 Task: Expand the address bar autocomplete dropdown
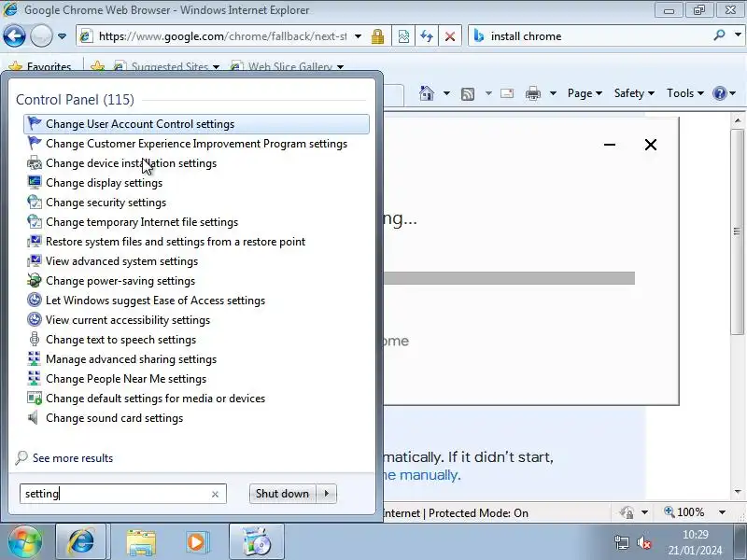359,36
